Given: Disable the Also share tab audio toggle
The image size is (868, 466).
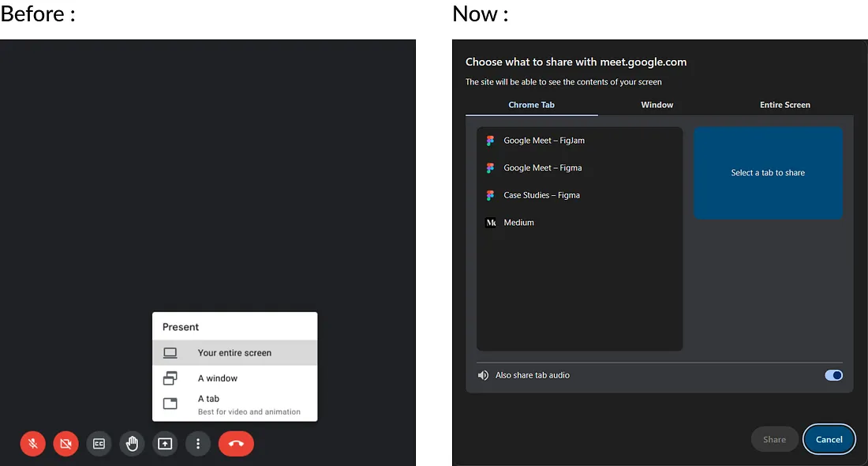Looking at the screenshot, I should point(834,374).
